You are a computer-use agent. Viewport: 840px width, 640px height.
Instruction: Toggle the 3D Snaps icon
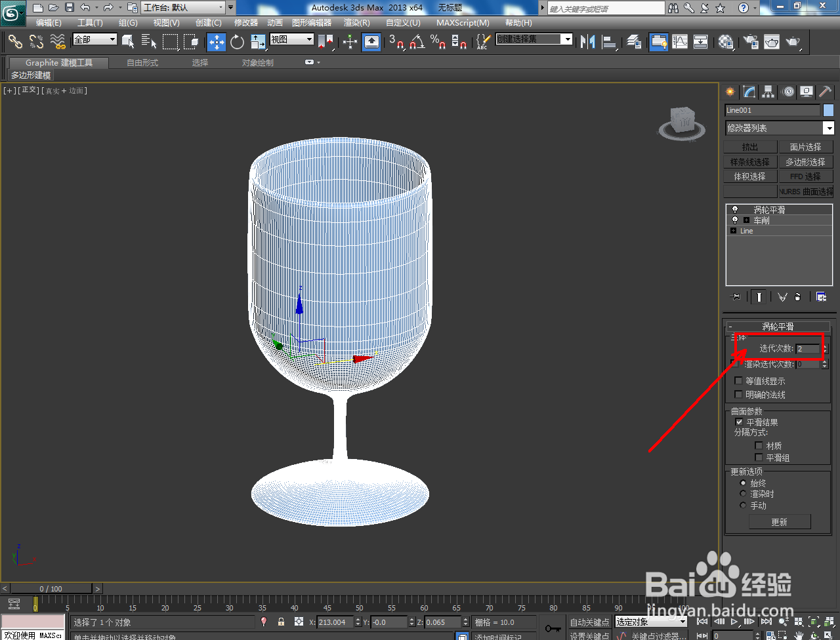pyautogui.click(x=396, y=42)
